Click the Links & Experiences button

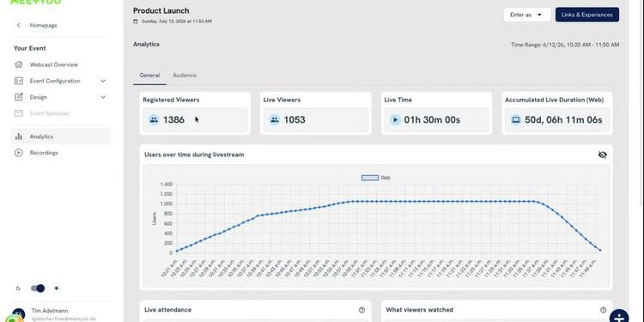click(x=587, y=15)
